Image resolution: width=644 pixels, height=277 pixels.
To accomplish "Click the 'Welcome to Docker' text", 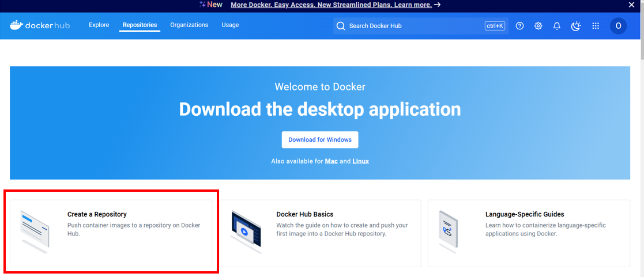I will pyautogui.click(x=320, y=86).
